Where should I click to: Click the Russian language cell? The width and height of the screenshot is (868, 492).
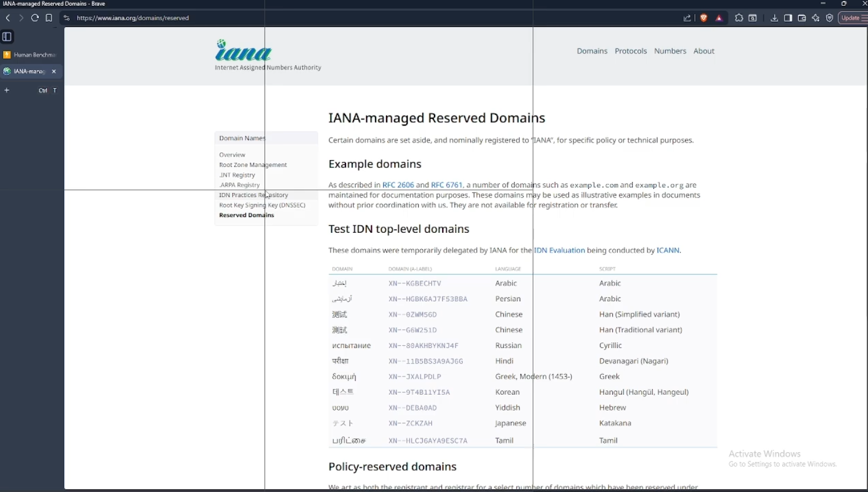(x=508, y=345)
